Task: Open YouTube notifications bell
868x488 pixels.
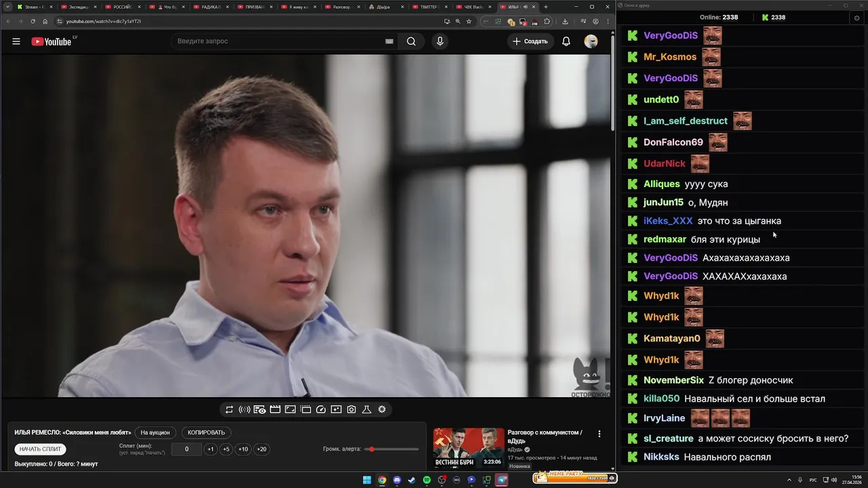Action: coord(566,41)
